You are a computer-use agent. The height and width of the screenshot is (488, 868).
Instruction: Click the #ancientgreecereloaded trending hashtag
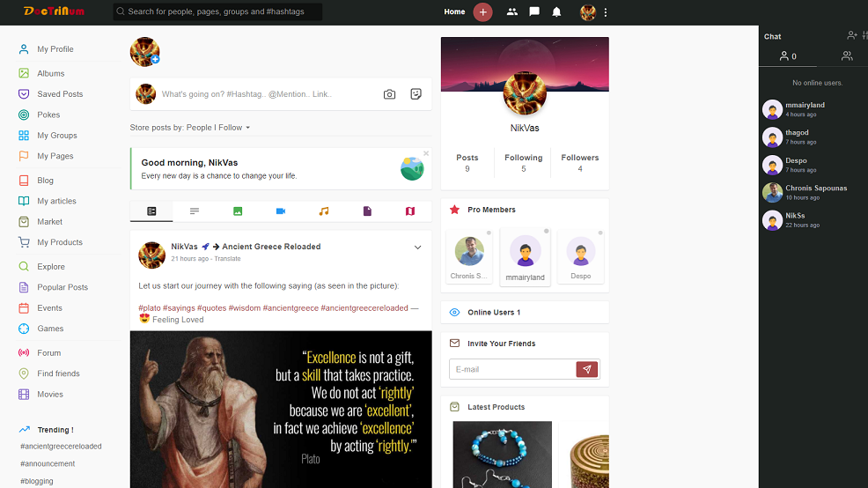tap(61, 447)
